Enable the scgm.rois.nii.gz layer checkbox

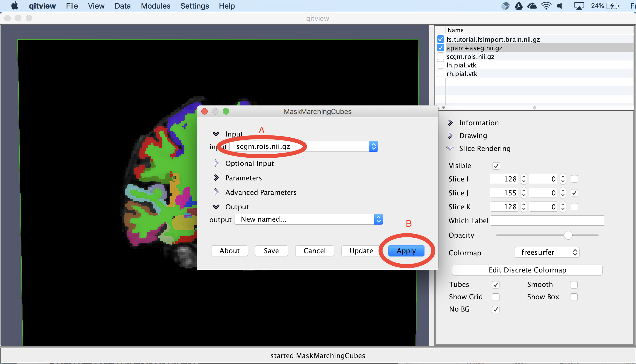click(x=441, y=56)
